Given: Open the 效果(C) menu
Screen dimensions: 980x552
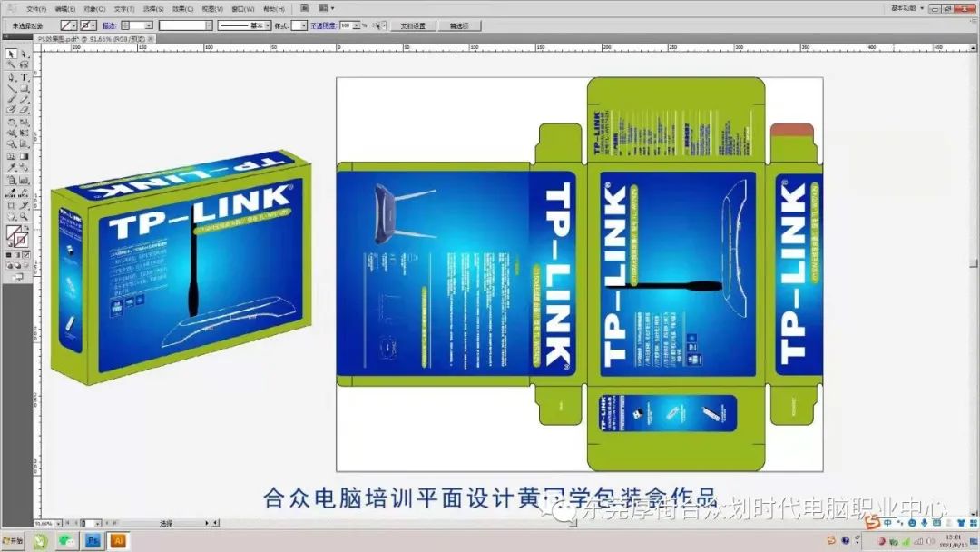Looking at the screenshot, I should pos(182,9).
